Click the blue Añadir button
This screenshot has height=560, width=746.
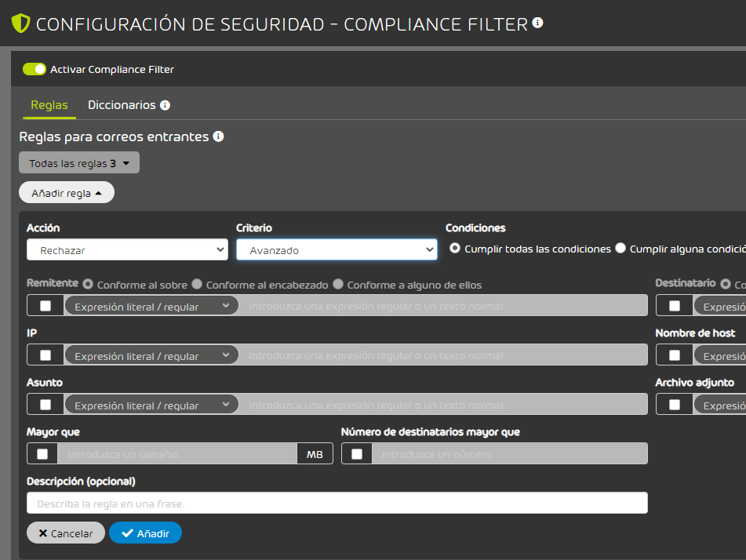click(x=146, y=533)
